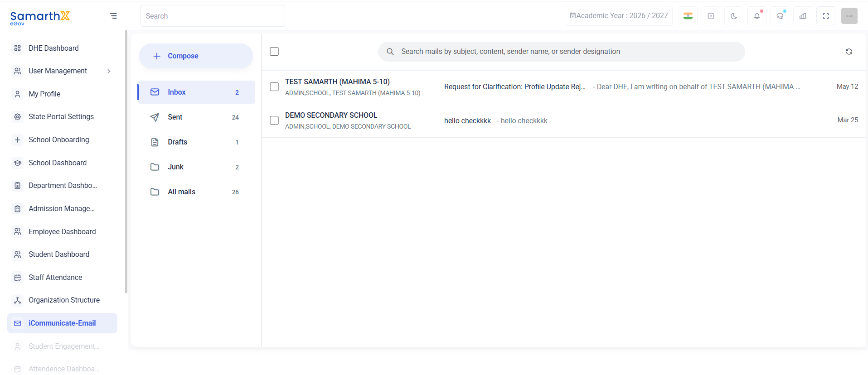Click the mail search field
Viewport: 868px width, 375px height.
561,52
